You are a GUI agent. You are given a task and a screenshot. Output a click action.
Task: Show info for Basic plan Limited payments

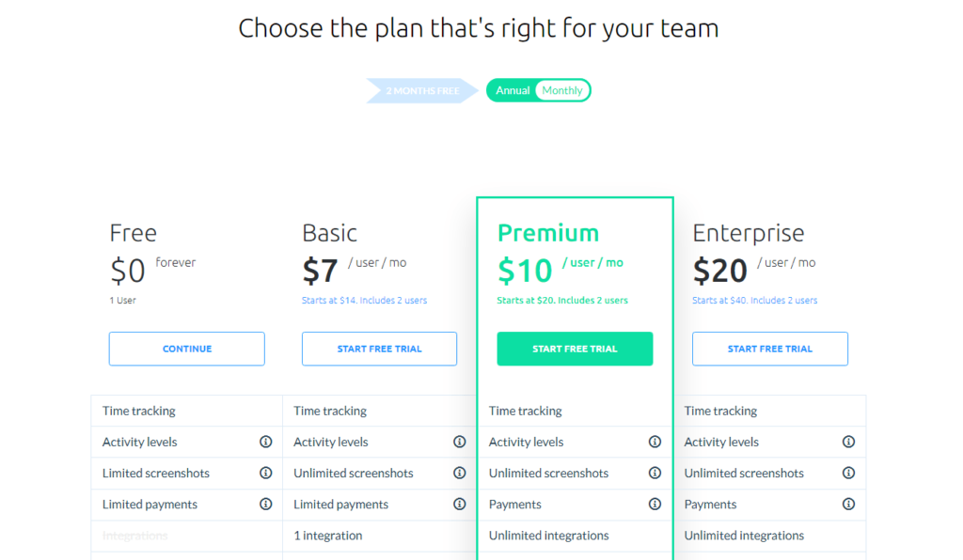click(459, 505)
